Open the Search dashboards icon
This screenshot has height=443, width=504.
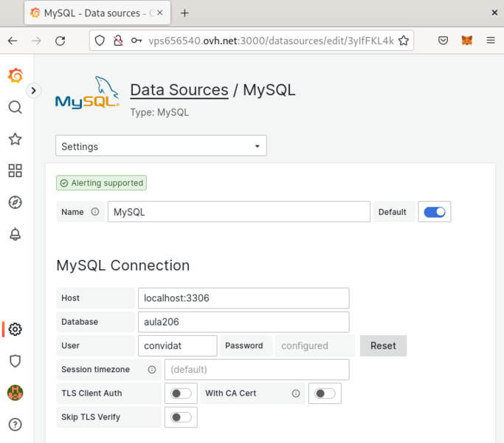(x=15, y=107)
